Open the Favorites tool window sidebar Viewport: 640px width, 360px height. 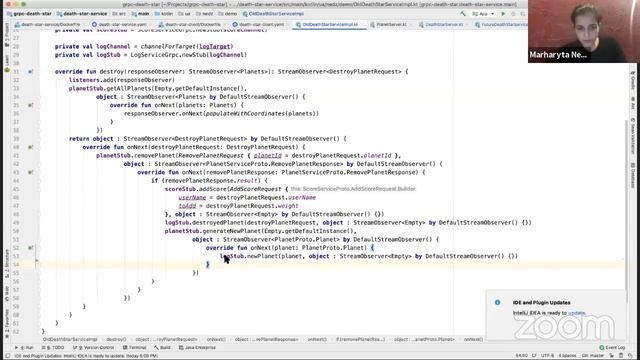7,324
